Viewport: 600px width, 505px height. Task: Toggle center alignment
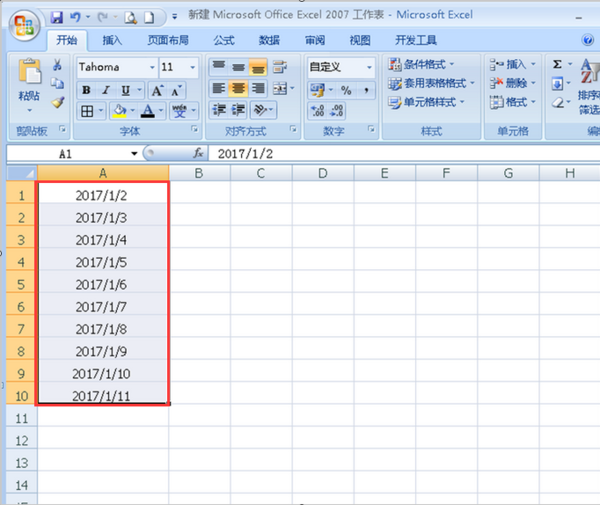[x=238, y=89]
